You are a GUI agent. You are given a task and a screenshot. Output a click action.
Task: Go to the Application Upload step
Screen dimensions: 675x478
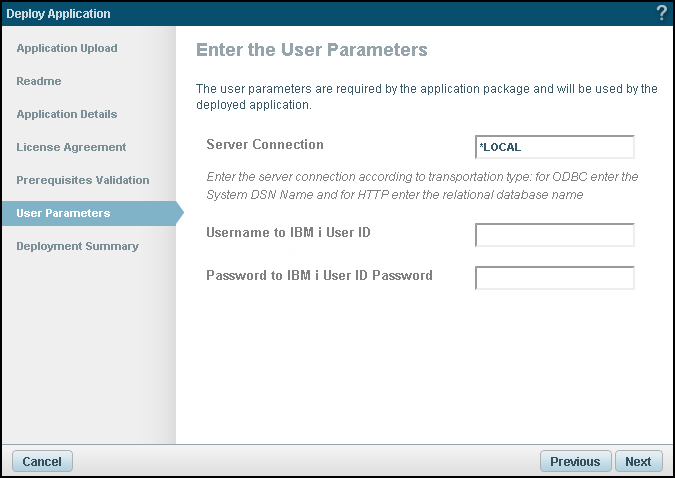click(67, 48)
